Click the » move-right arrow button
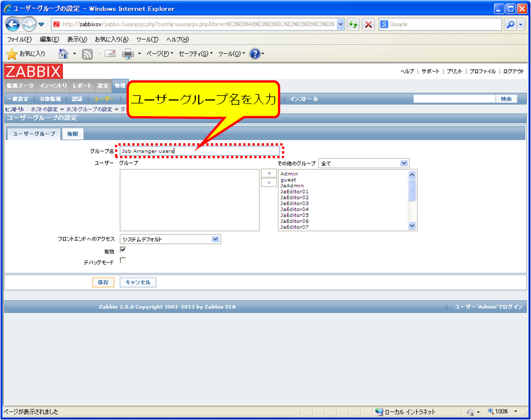The height and width of the screenshot is (420, 531). [269, 183]
